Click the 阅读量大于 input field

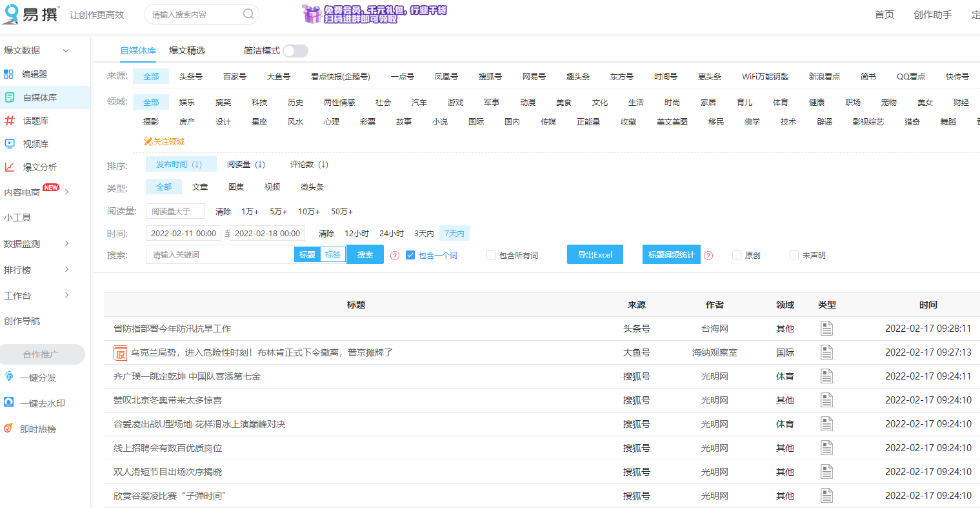[175, 210]
